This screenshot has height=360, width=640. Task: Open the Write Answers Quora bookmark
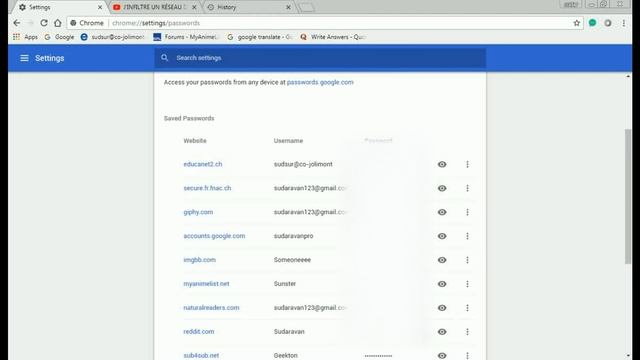(333, 37)
